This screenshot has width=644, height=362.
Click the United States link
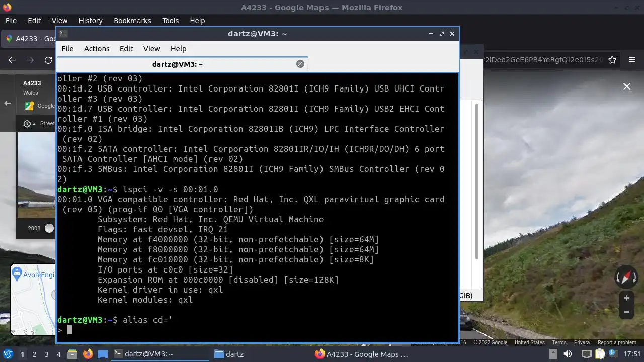coord(529,342)
